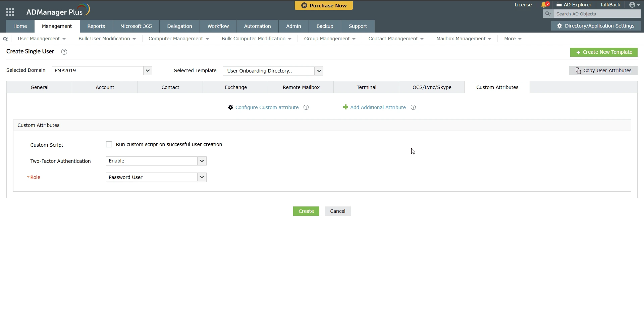This screenshot has height=333, width=644.
Task: Open the Selected Template dropdown
Action: pyautogui.click(x=318, y=71)
